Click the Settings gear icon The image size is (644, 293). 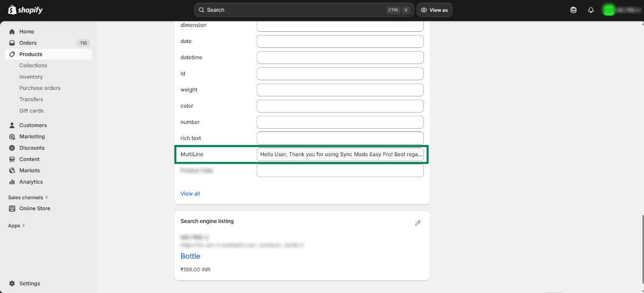point(12,284)
